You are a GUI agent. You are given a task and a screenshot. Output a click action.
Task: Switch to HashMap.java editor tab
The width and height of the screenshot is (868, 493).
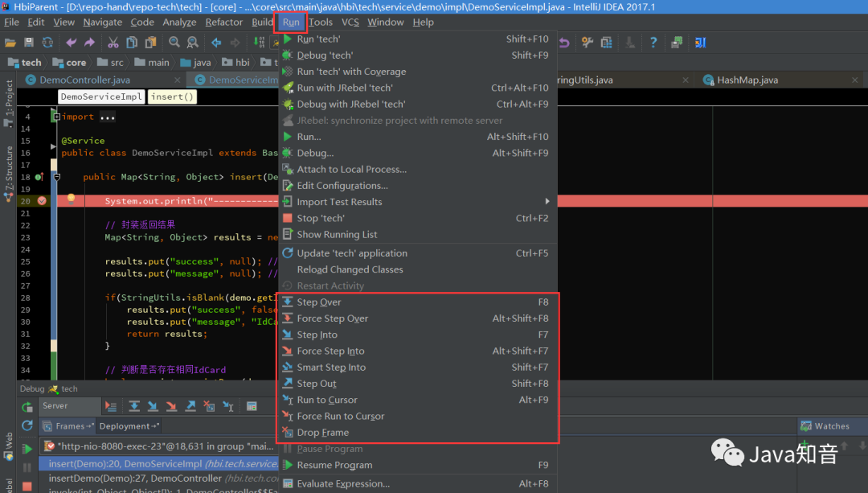click(747, 80)
